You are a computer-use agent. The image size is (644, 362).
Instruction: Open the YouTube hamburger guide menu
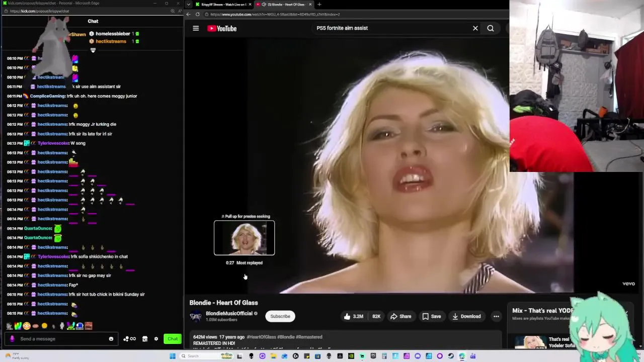[x=196, y=28]
